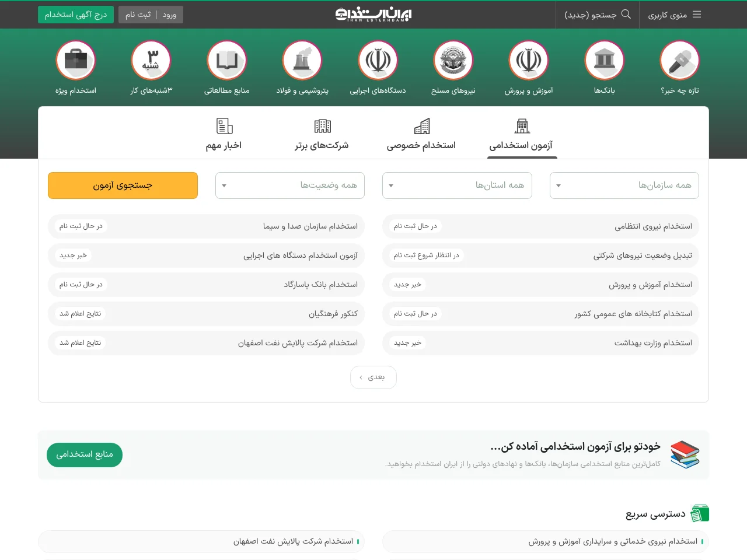Open the پتروشیمی و فولاد factory icon
The height and width of the screenshot is (560, 747).
302,60
